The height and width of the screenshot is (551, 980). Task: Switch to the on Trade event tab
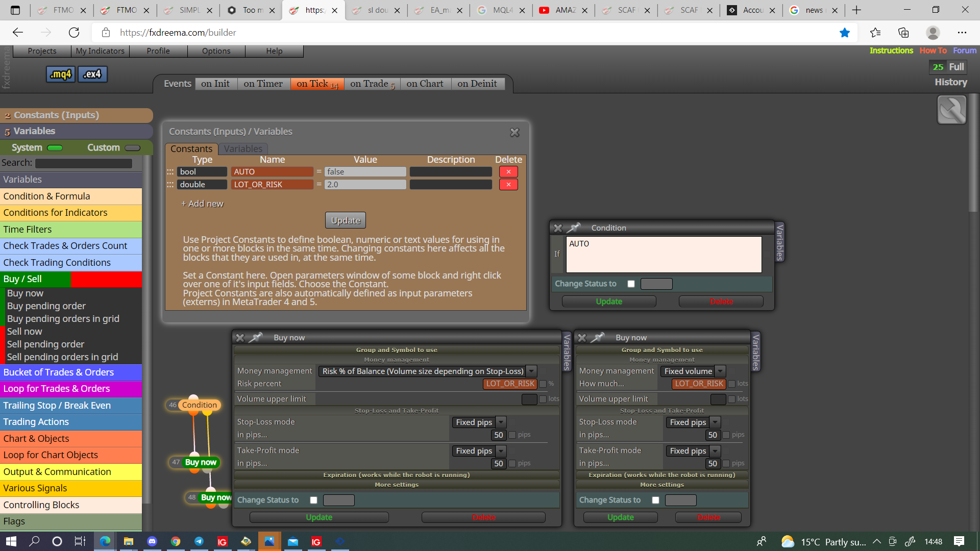(372, 84)
